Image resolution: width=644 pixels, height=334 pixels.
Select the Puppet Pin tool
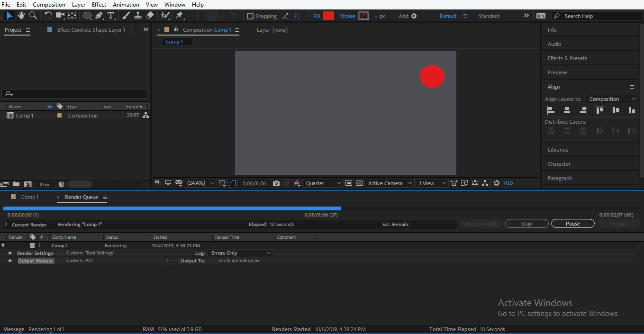(x=180, y=16)
